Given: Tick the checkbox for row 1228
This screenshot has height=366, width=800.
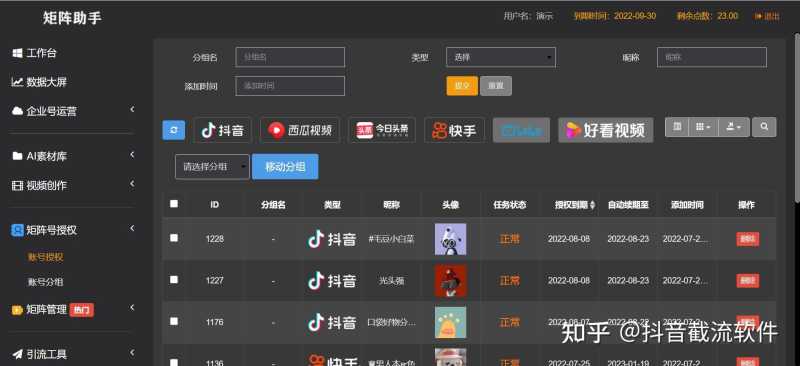Looking at the screenshot, I should [x=174, y=238].
